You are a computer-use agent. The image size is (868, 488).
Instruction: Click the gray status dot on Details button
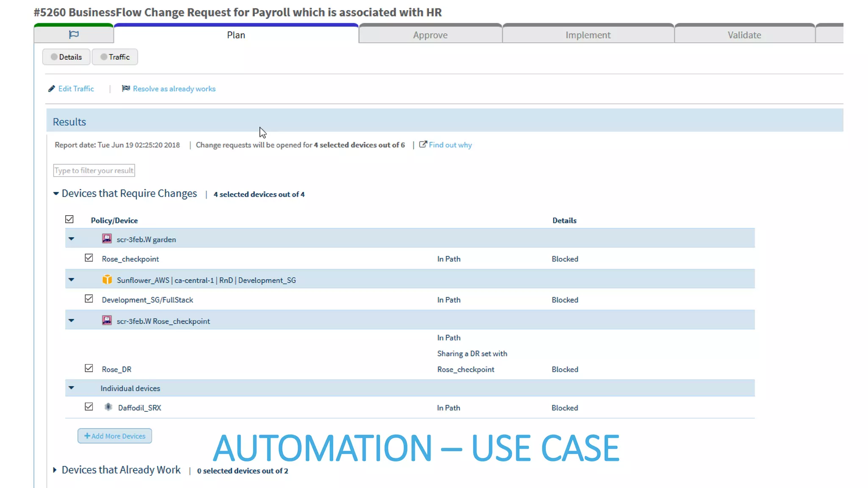pyautogui.click(x=54, y=57)
